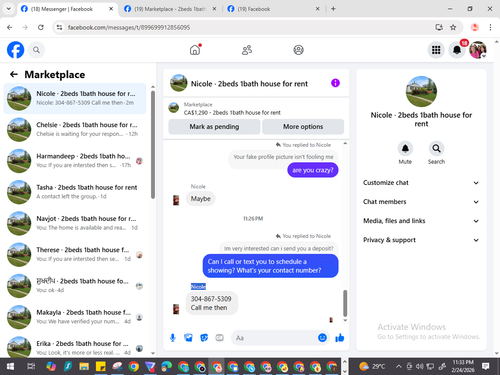
Task: Open weather widget showing 29°C
Action: [372, 367]
